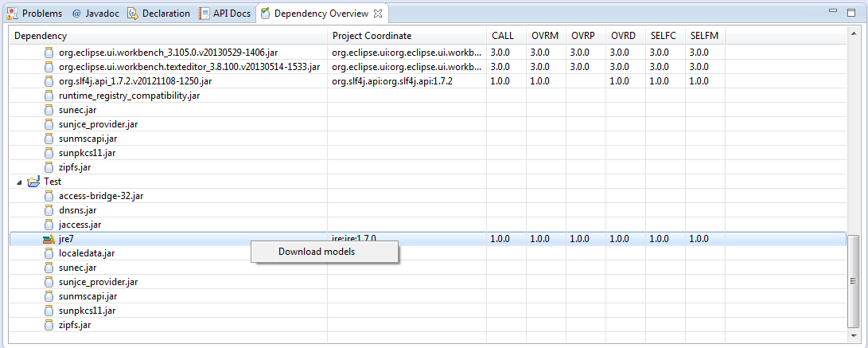Select the zipfs.jar entry under Test
The image size is (868, 348).
pos(74,325)
